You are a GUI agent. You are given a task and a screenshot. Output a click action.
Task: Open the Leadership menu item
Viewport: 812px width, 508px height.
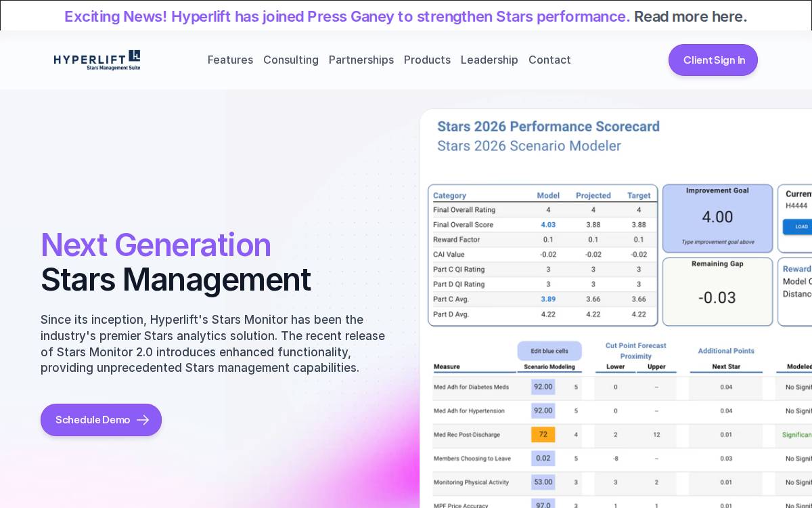pos(489,60)
